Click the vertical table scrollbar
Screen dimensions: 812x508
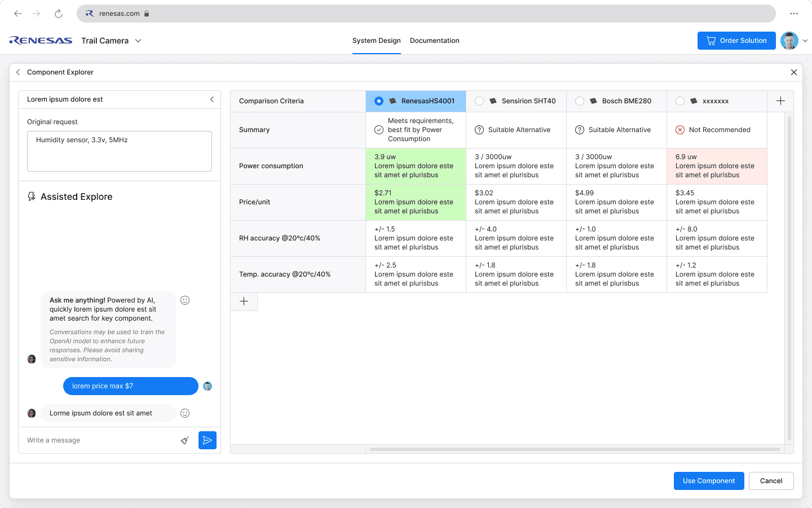tap(789, 278)
